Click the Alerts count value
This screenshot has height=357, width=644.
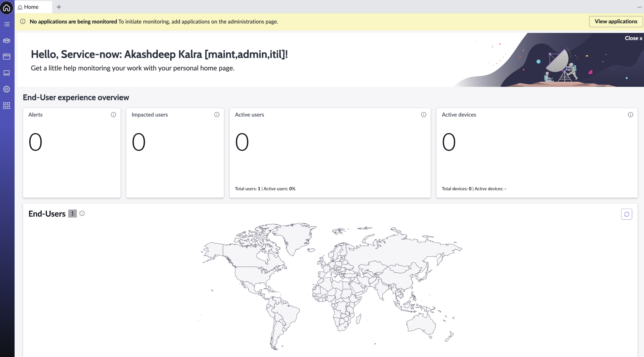[x=35, y=142]
